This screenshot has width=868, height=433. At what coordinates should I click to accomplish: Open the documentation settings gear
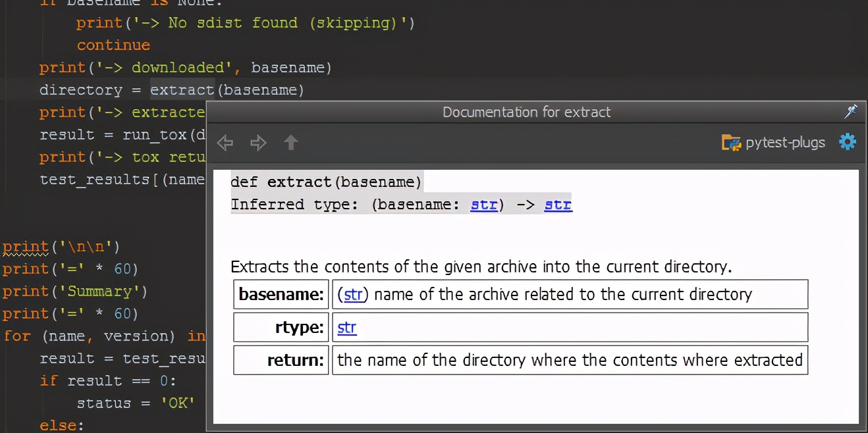(x=847, y=142)
